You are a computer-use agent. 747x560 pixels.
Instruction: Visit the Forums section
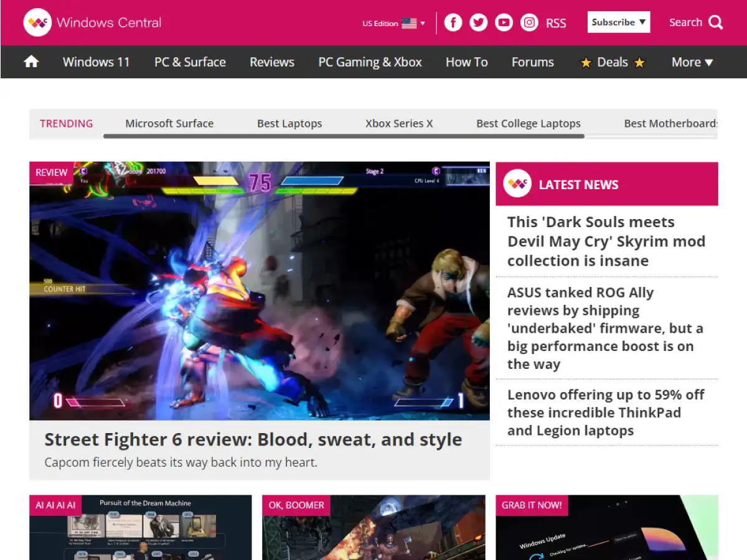tap(533, 62)
